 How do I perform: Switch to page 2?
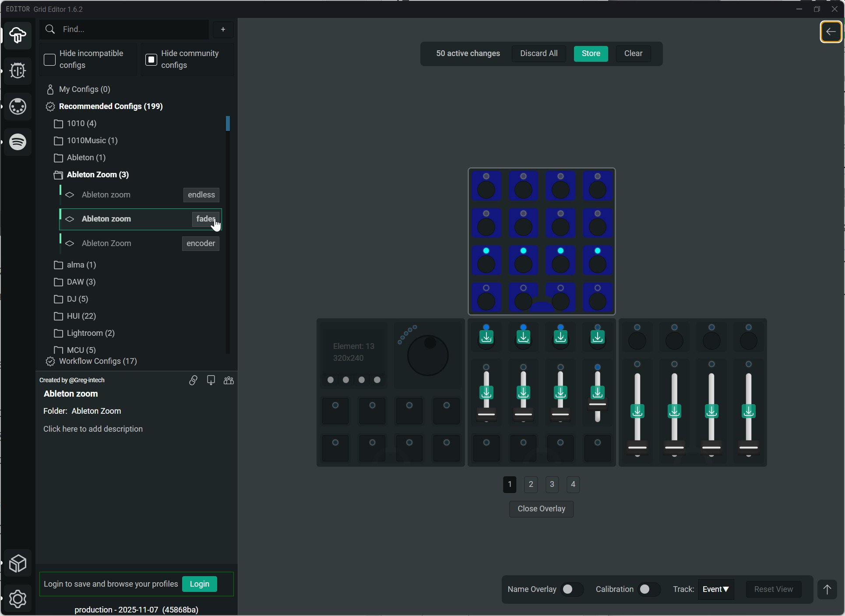pos(531,484)
